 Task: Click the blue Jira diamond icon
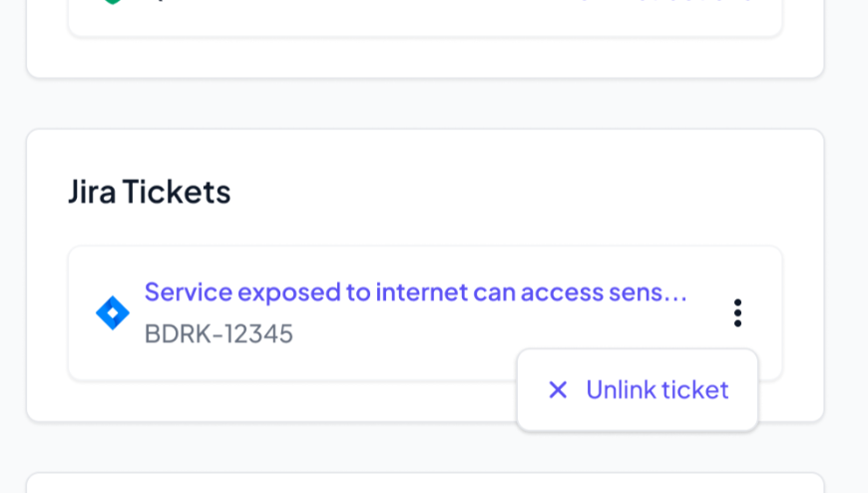pyautogui.click(x=113, y=313)
